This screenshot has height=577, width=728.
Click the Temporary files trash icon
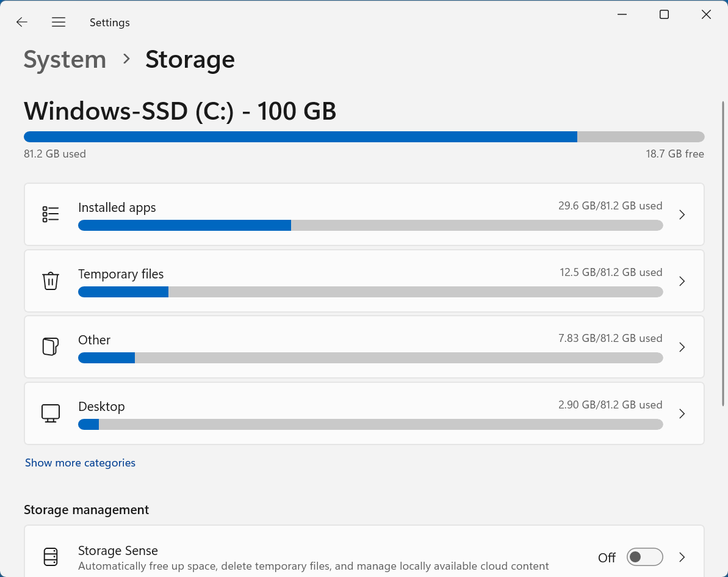click(51, 281)
